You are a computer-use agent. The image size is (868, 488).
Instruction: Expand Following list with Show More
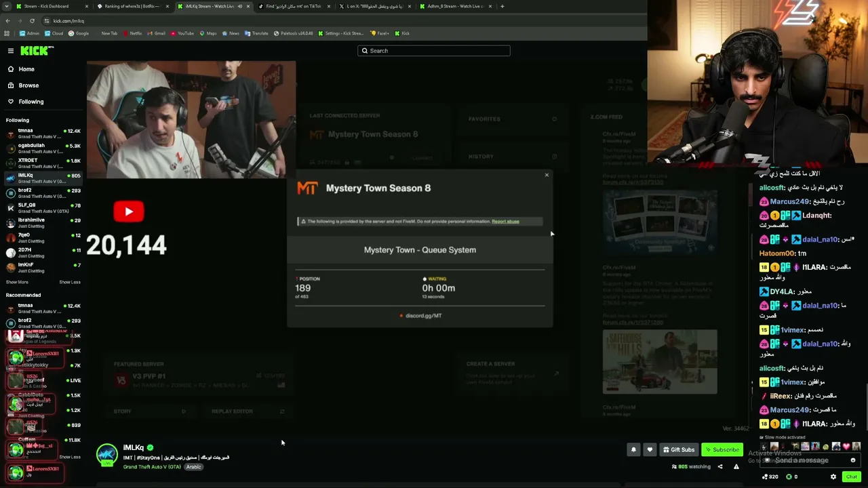click(x=18, y=282)
